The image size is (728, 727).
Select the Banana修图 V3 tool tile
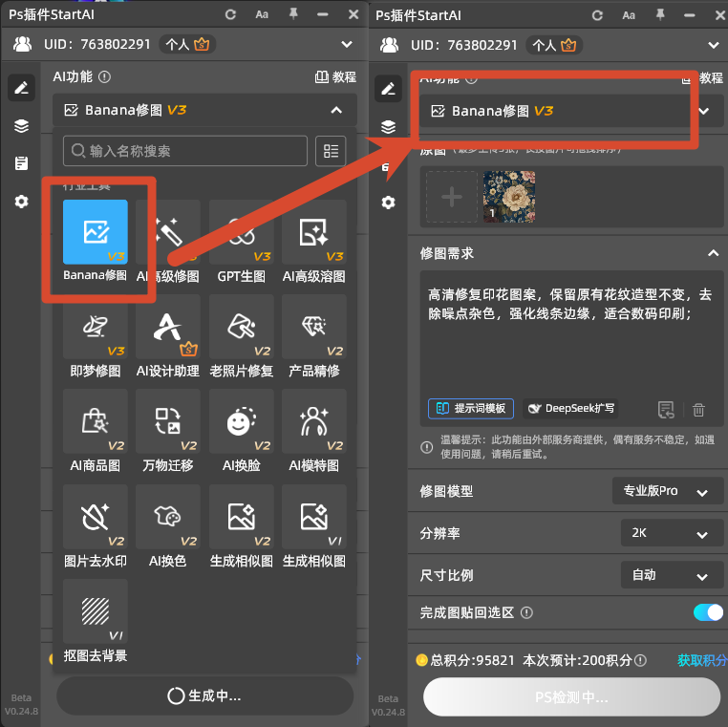[x=96, y=232]
